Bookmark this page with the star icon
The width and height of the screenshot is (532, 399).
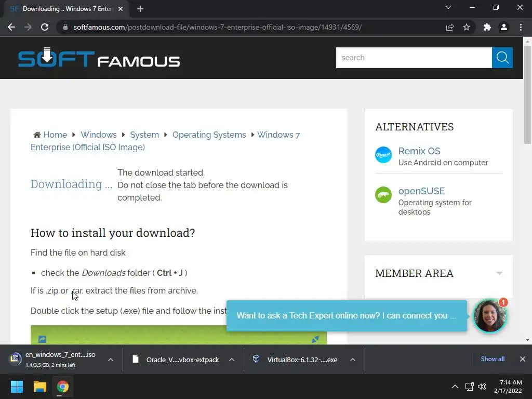pyautogui.click(x=467, y=27)
